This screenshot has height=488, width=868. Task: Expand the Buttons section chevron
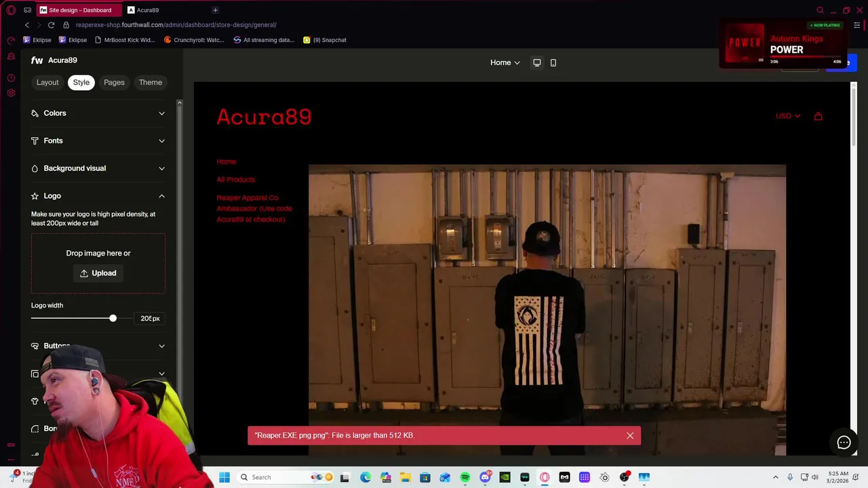point(161,346)
